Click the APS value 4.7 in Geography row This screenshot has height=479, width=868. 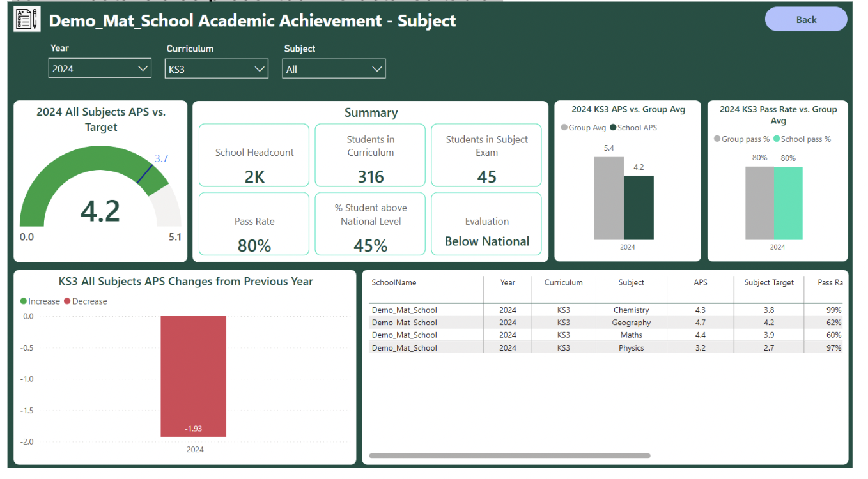(x=701, y=323)
